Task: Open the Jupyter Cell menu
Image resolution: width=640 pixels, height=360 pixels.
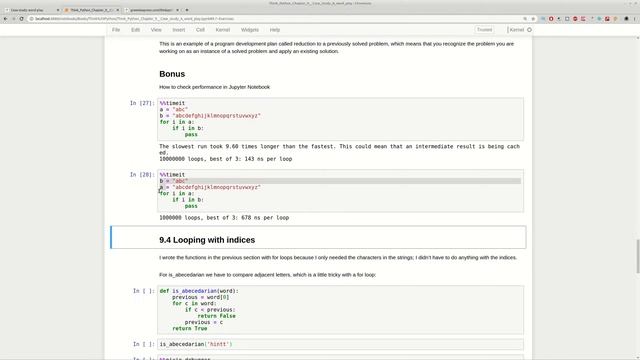Action: pos(200,30)
